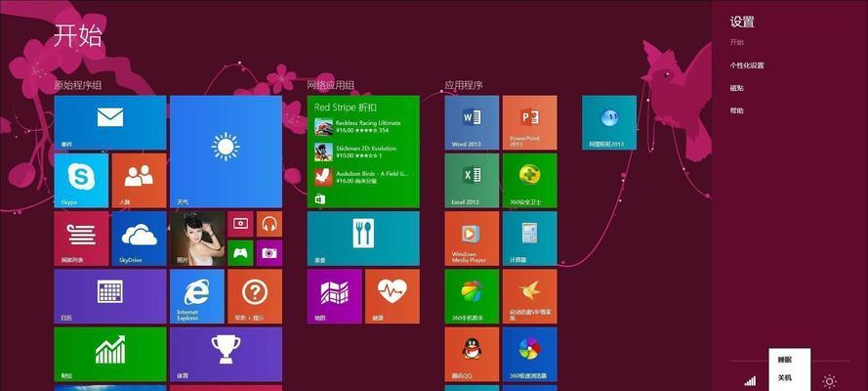Open the Food & Drink (美食) tile
The width and height of the screenshot is (868, 391).
coord(363,239)
